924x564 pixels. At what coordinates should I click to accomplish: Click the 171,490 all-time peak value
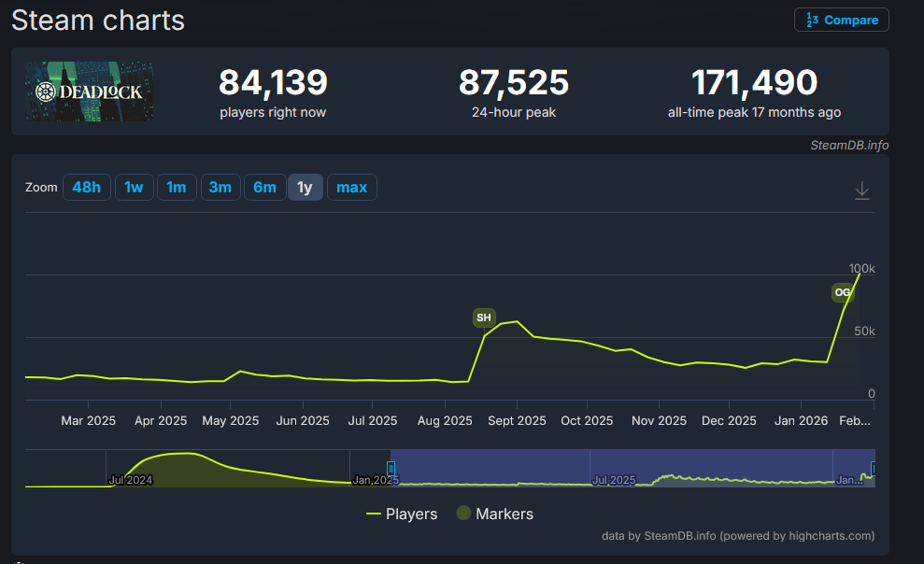coord(754,82)
